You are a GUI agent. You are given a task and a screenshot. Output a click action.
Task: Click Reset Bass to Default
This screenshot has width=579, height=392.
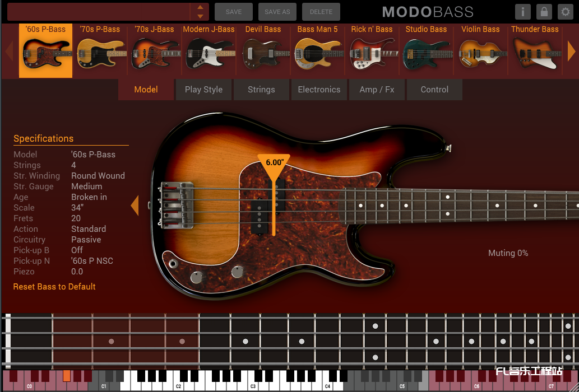[x=54, y=287]
